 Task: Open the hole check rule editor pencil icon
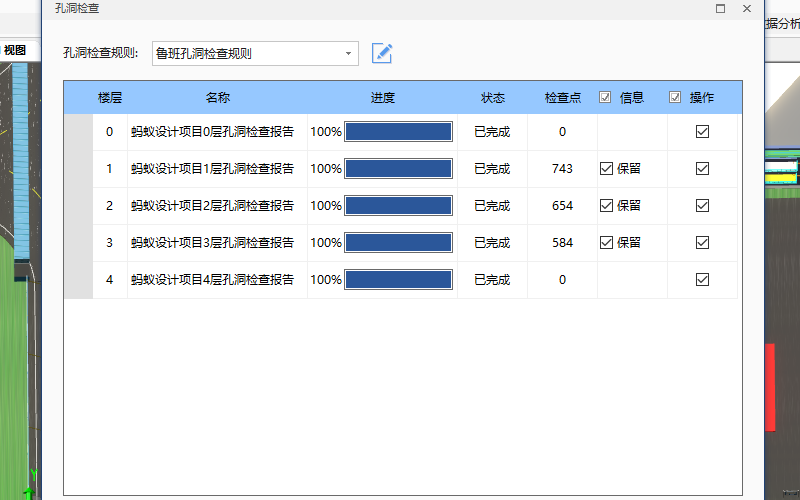pyautogui.click(x=382, y=53)
